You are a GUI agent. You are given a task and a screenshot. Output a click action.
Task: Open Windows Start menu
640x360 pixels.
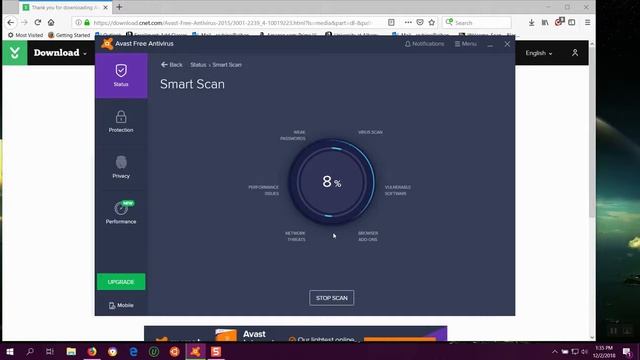tap(10, 351)
